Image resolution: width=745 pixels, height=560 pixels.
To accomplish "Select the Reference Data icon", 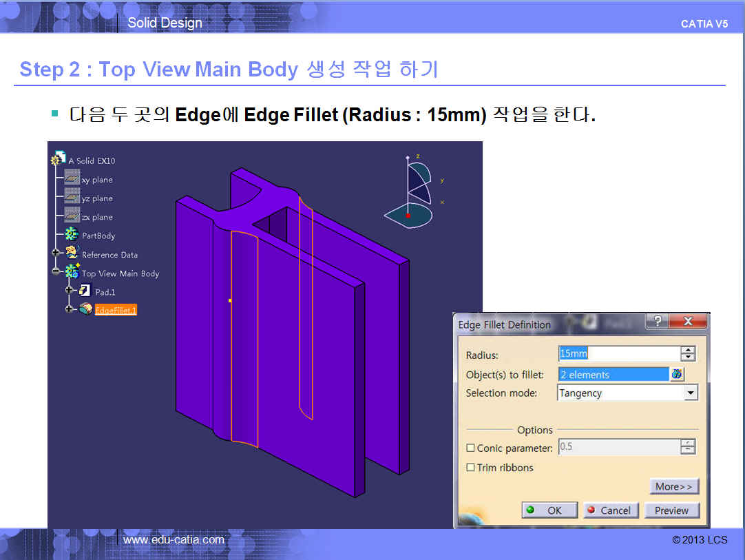I will click(72, 254).
